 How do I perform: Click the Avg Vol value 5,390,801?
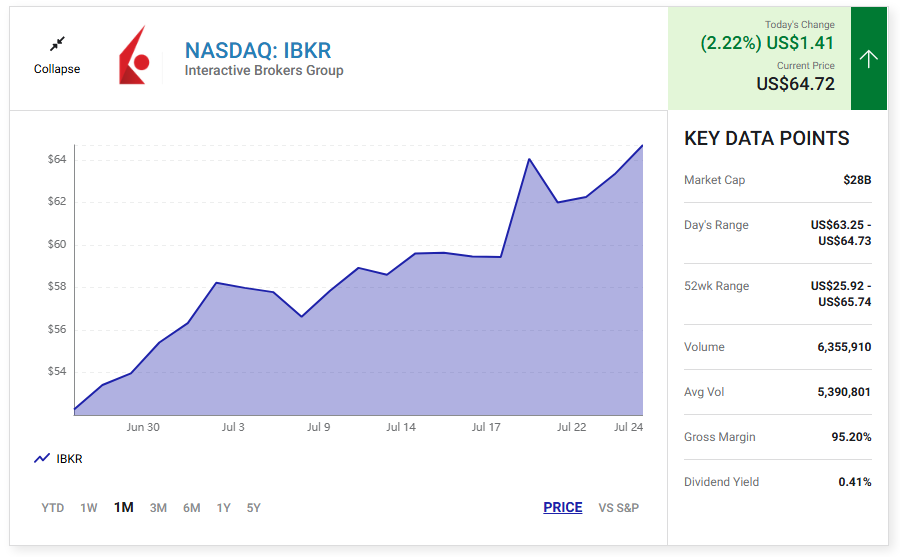click(844, 392)
